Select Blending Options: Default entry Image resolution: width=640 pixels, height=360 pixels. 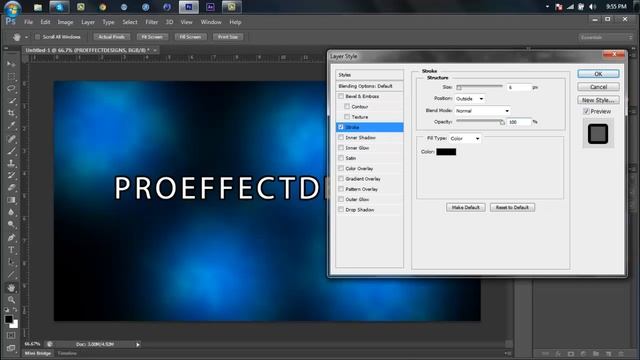369,86
